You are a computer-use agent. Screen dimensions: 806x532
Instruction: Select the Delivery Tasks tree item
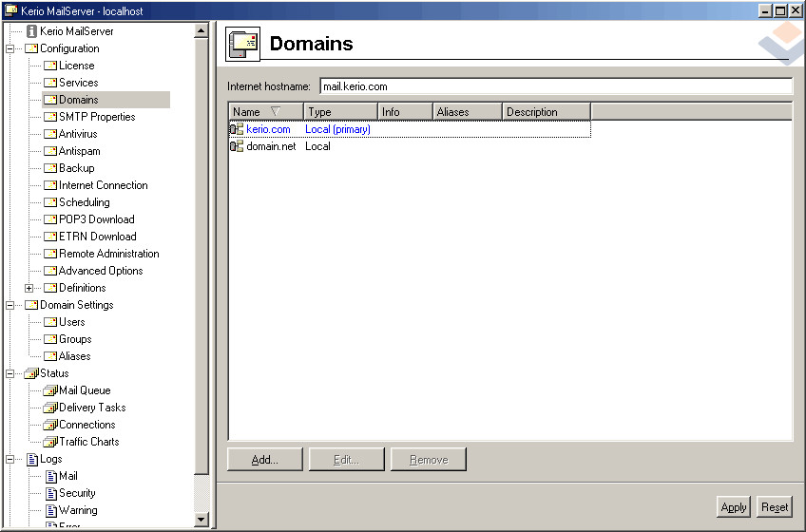click(x=92, y=408)
